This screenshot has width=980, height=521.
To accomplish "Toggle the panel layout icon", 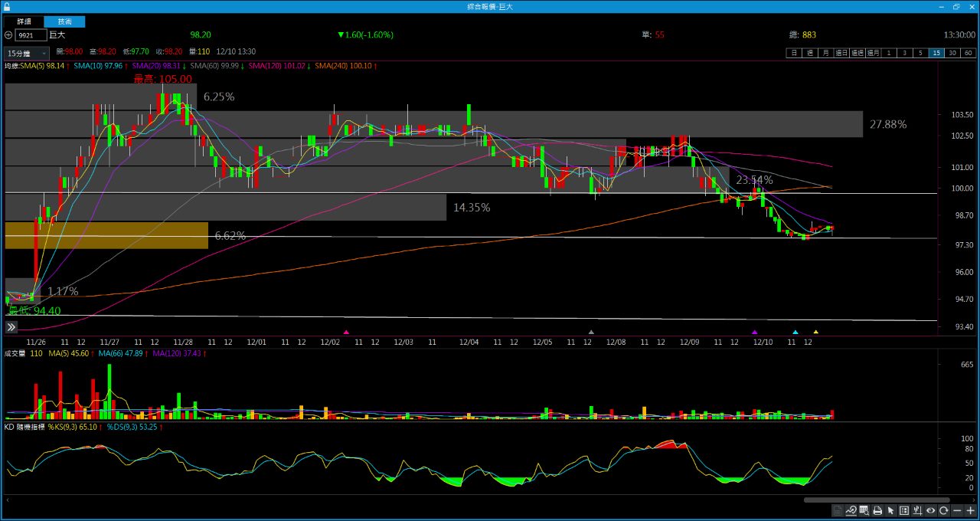I will (904, 510).
